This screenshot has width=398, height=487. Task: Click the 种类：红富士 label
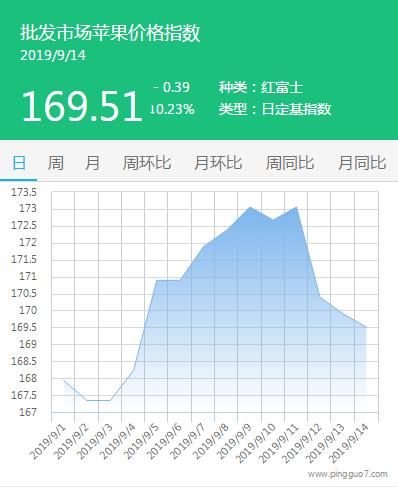(261, 88)
